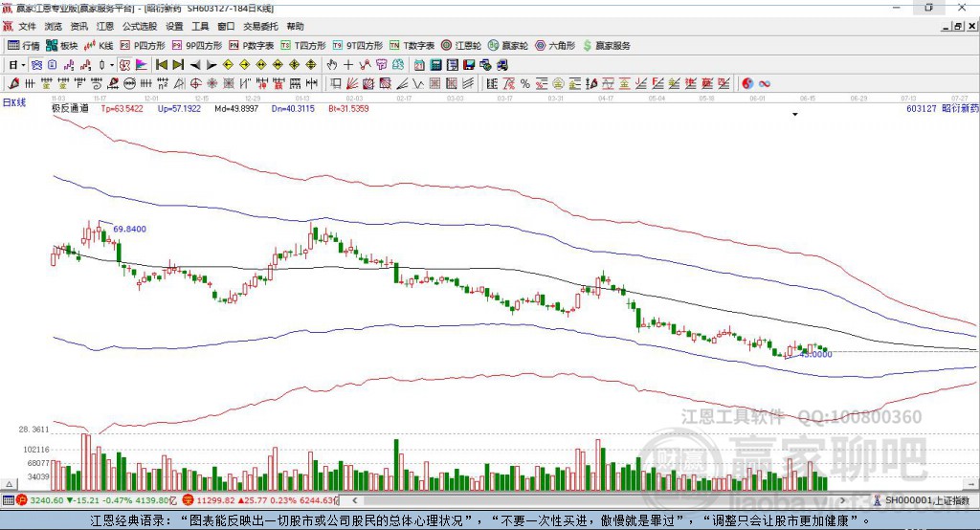Switch to the K线 chart view

99,46
